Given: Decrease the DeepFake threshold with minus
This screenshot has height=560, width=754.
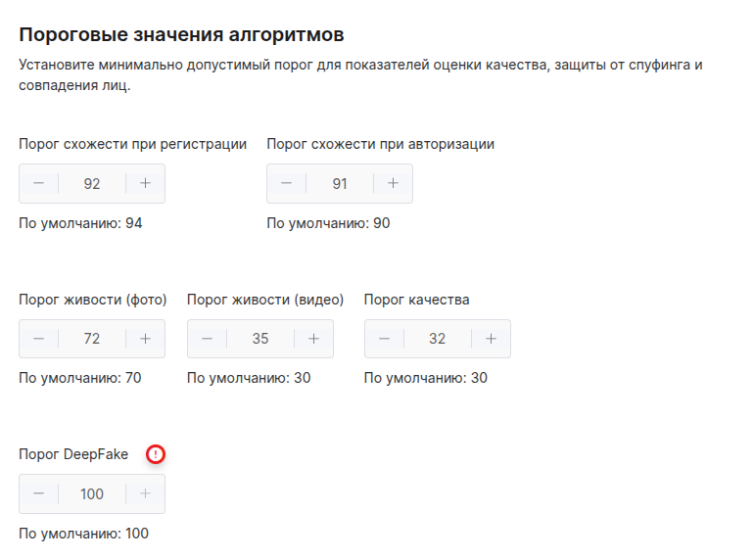Looking at the screenshot, I should [x=38, y=493].
